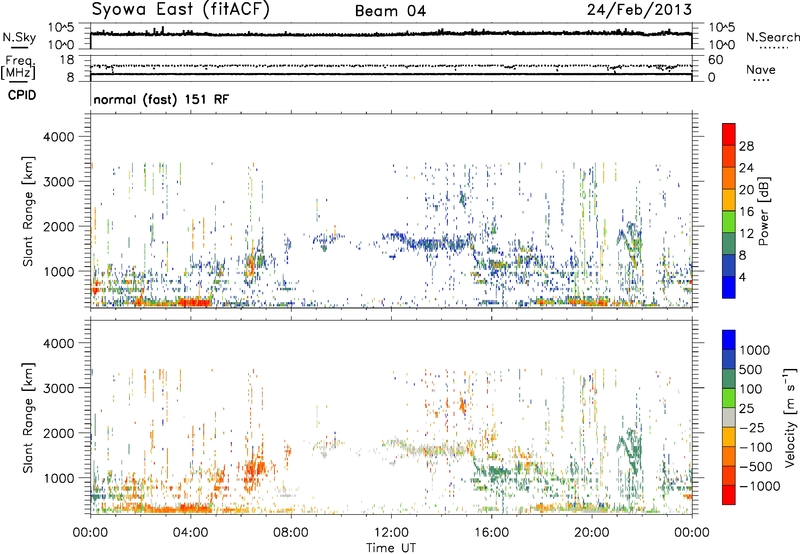Viewport: 800px width, 554px height.
Task: Click the 'N.Sky' legend label
Action: 19,37
